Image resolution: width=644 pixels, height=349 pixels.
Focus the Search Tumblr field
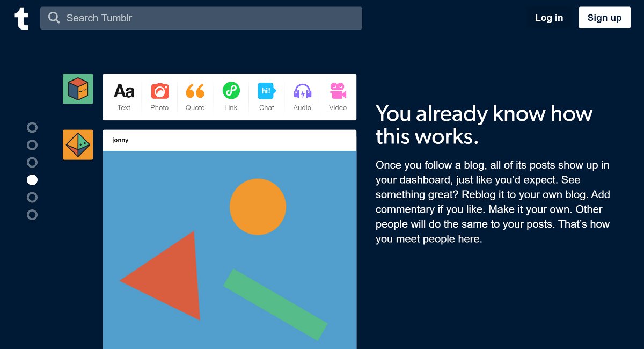(x=209, y=18)
